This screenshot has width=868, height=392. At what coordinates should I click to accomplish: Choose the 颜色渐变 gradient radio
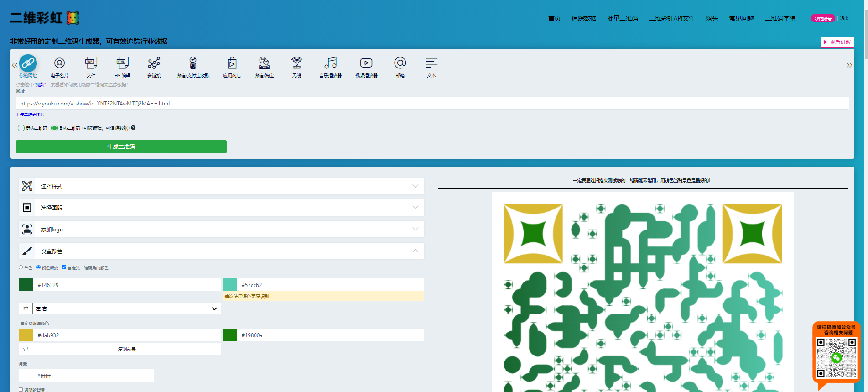(x=38, y=267)
